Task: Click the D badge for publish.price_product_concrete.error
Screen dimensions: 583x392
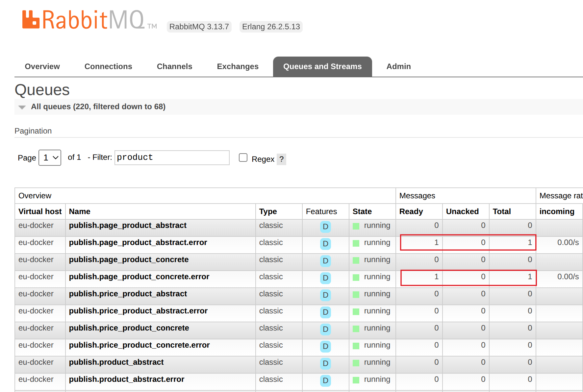Action: click(x=325, y=346)
